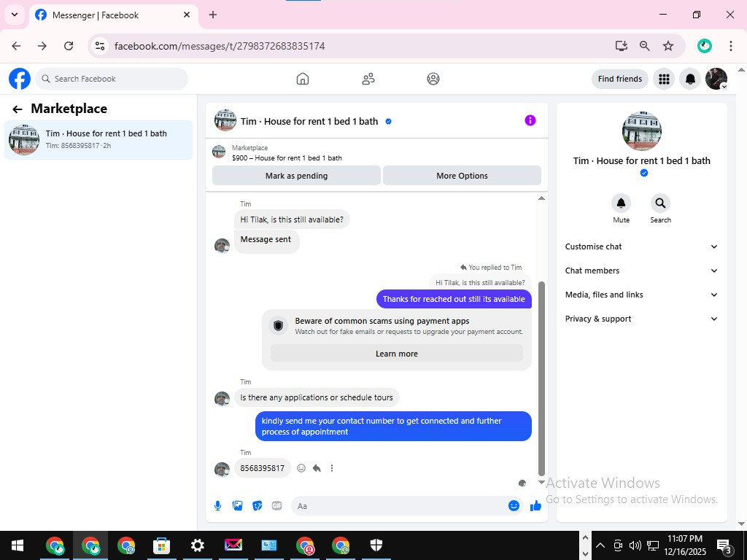Viewport: 747px width, 560px height.
Task: Open the emoji picker in the message box
Action: tap(514, 506)
